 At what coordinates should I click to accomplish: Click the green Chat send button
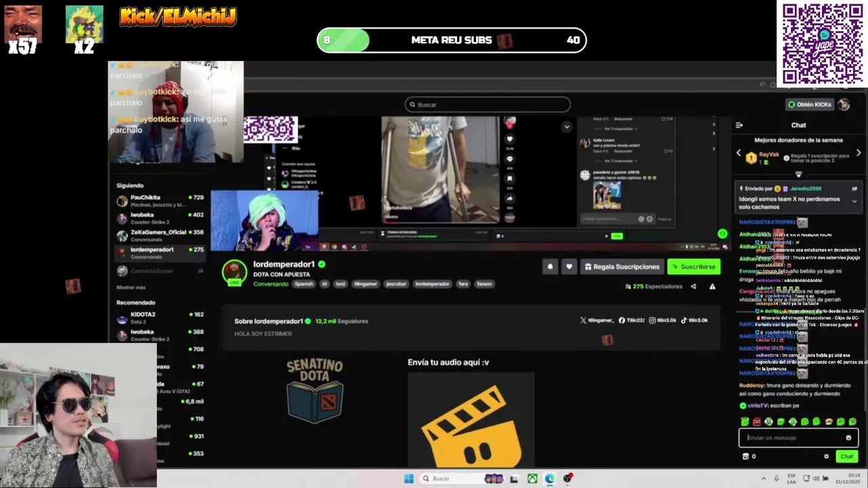[x=846, y=456]
